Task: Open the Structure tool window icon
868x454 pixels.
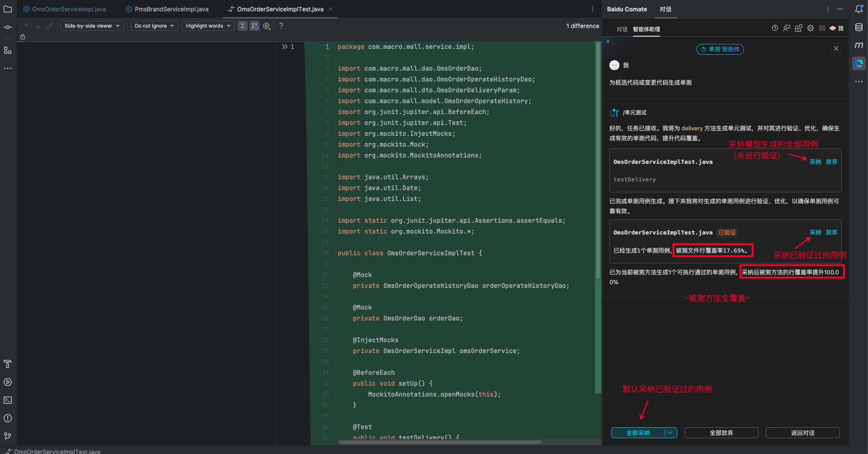Action: tap(8, 50)
